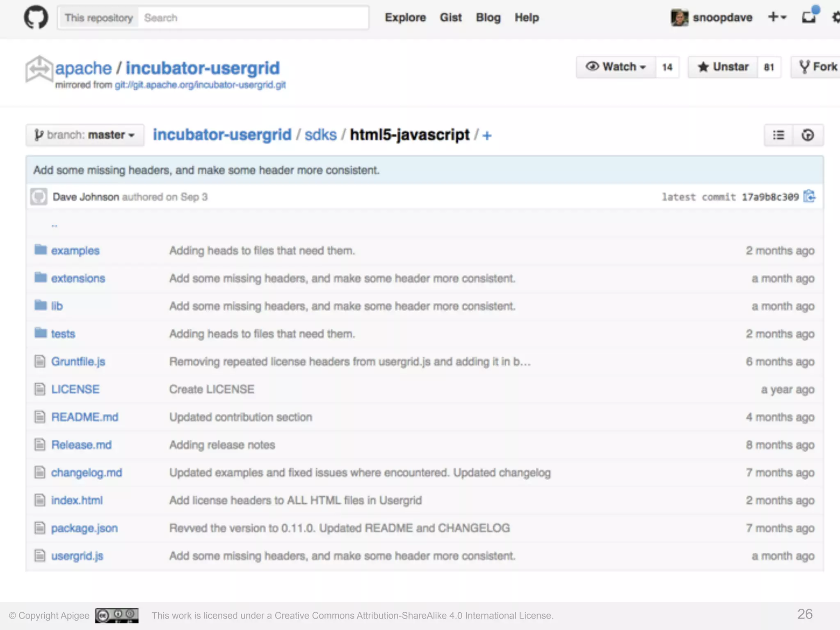Click index.html file icon

40,500
